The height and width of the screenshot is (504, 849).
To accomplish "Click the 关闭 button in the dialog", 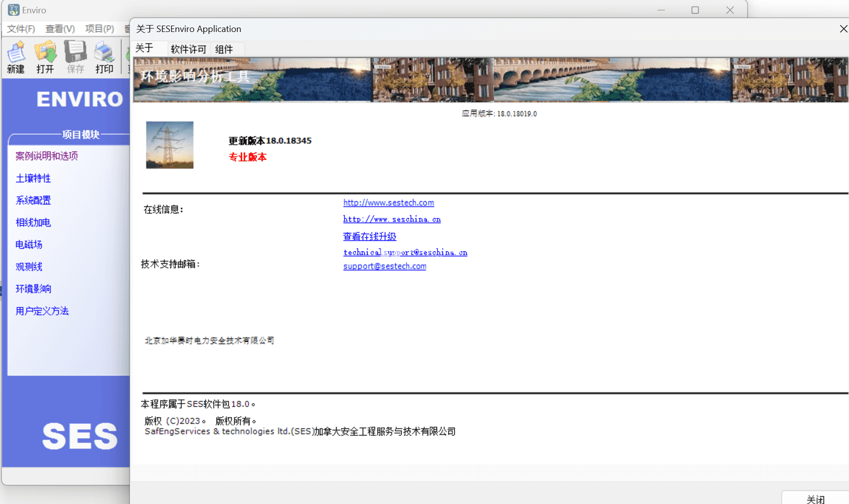I will (x=816, y=498).
